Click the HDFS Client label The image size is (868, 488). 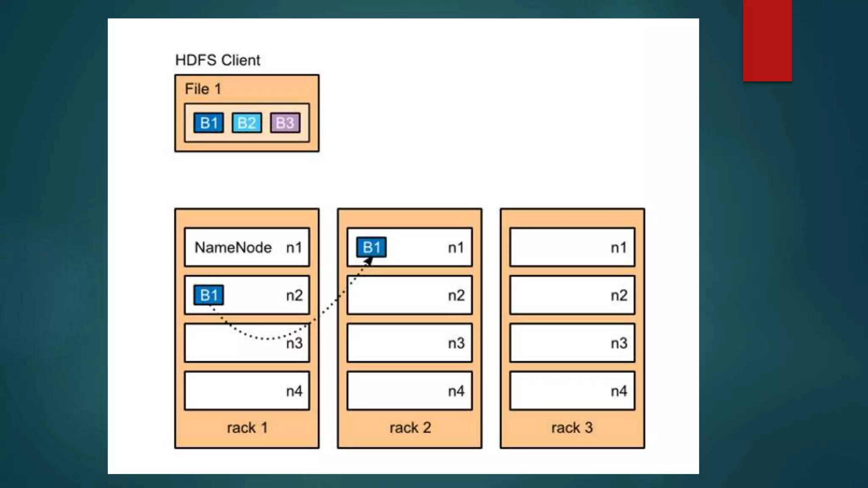pos(217,60)
